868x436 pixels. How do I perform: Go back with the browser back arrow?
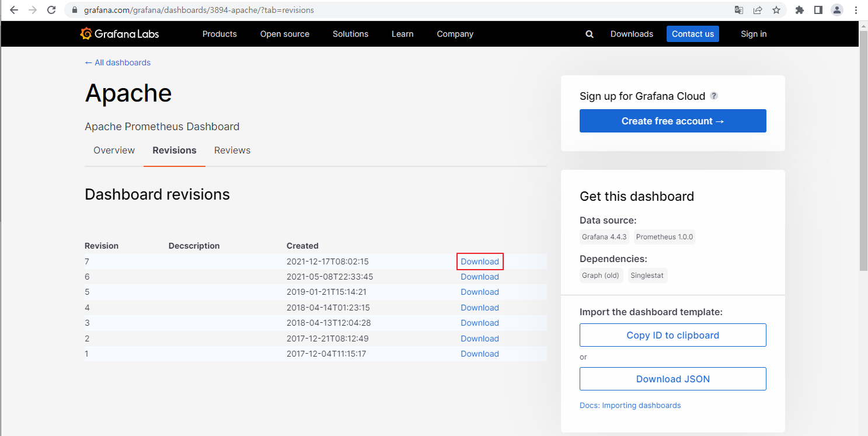14,10
